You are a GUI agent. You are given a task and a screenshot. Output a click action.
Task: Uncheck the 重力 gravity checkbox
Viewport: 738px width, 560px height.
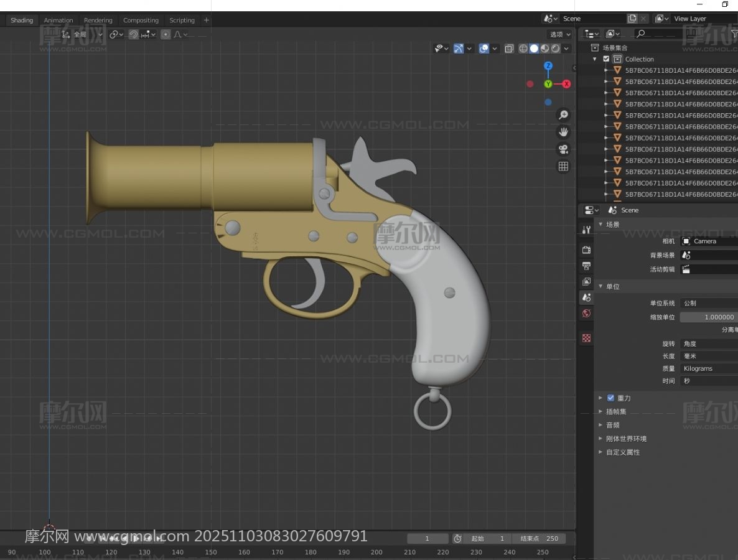tap(610, 398)
